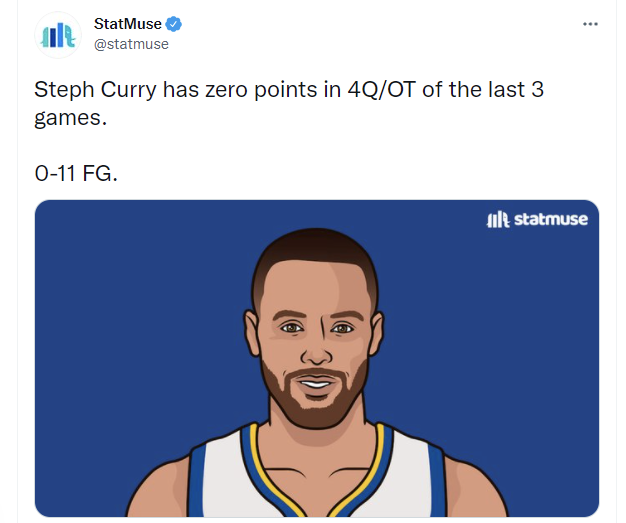Open the Steph Curry illustration image
Viewport: 626px width, 523px height.
(x=316, y=358)
